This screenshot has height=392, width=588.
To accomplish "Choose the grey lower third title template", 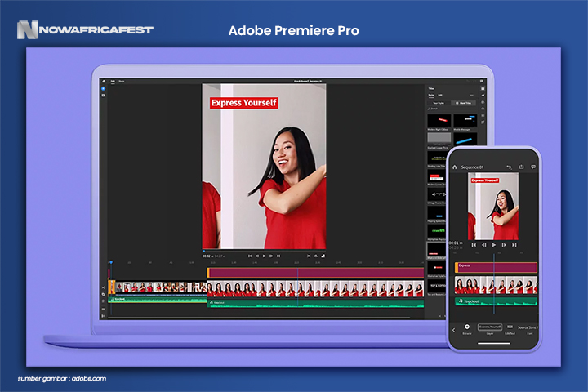I will pyautogui.click(x=439, y=138).
